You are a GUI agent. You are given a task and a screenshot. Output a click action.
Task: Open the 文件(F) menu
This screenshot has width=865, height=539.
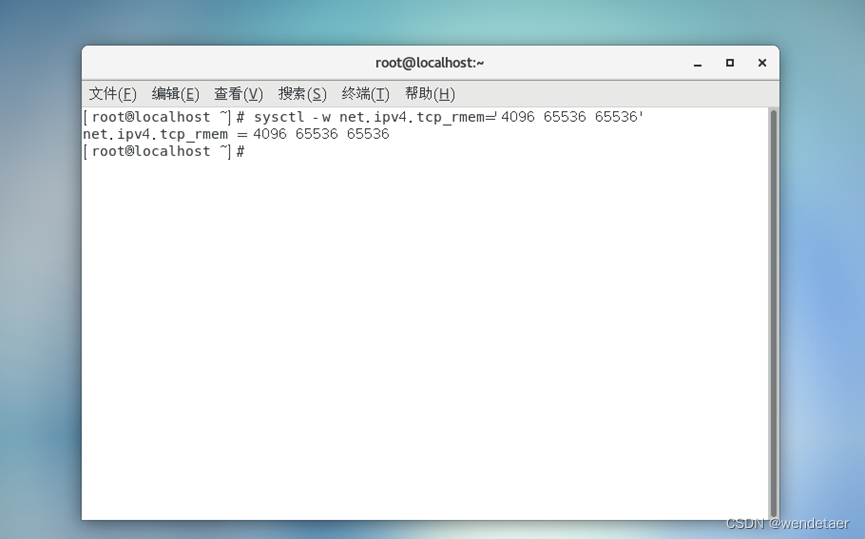point(113,94)
